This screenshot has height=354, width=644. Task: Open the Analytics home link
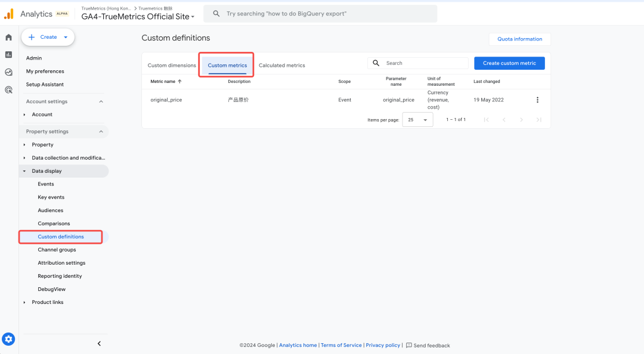[x=298, y=346]
